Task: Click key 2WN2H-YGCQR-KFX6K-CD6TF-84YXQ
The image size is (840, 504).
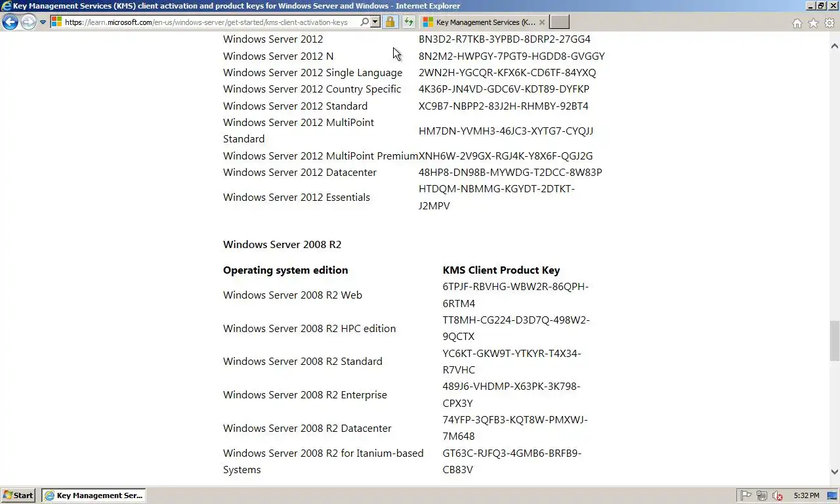Action: (x=507, y=73)
